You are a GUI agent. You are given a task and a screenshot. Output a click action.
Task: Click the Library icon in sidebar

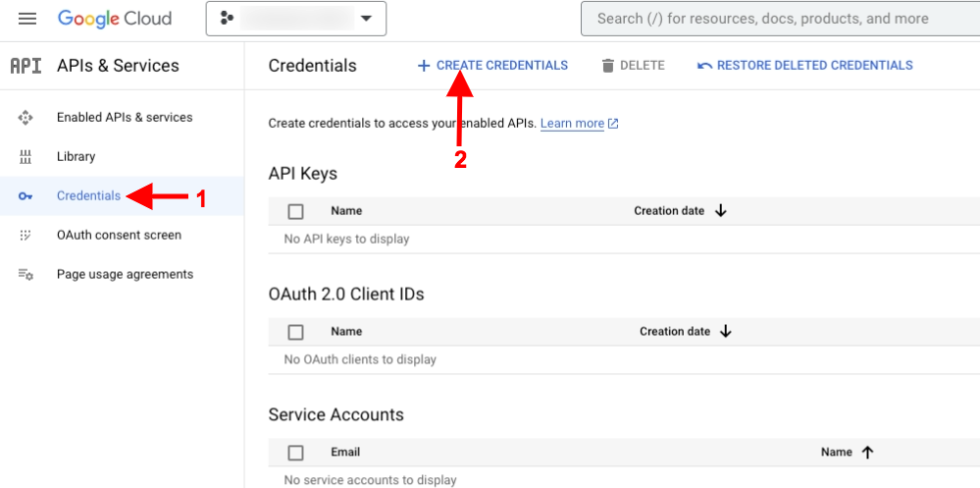tap(26, 157)
